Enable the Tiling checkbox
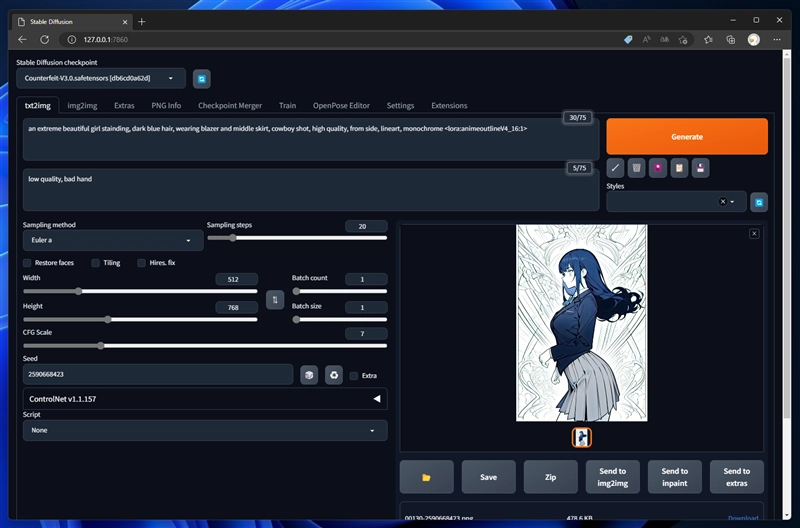The image size is (800, 528). [x=95, y=263]
